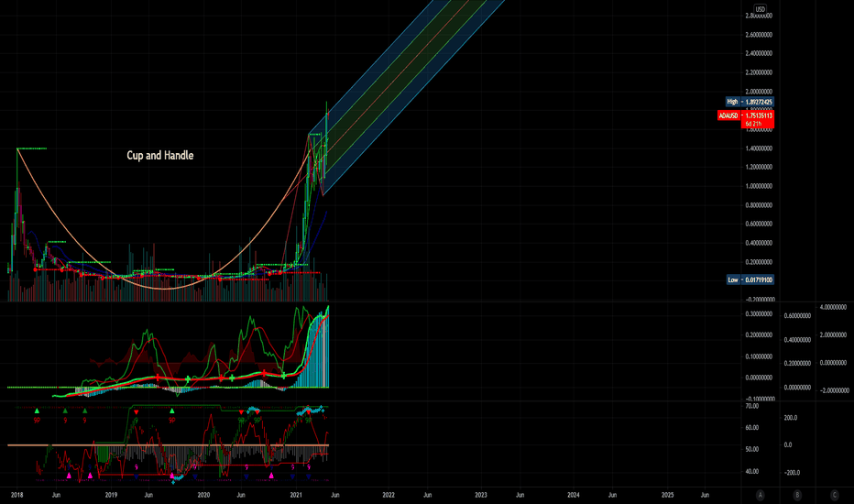
Task: Click the 2.40000000 price scale level
Action: pos(759,53)
